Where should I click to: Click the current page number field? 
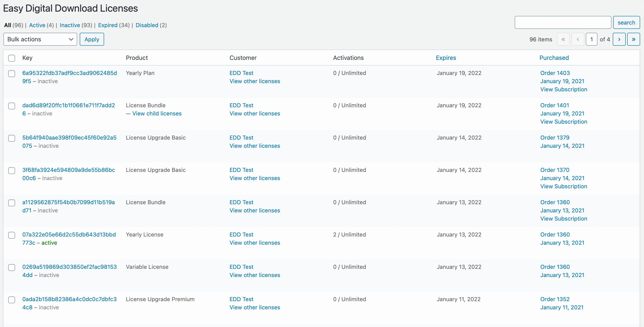click(591, 39)
